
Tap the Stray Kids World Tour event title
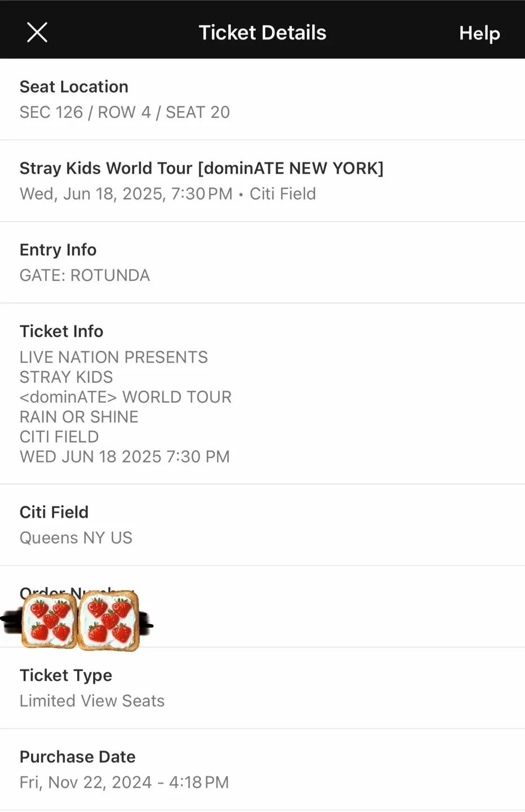pos(201,168)
